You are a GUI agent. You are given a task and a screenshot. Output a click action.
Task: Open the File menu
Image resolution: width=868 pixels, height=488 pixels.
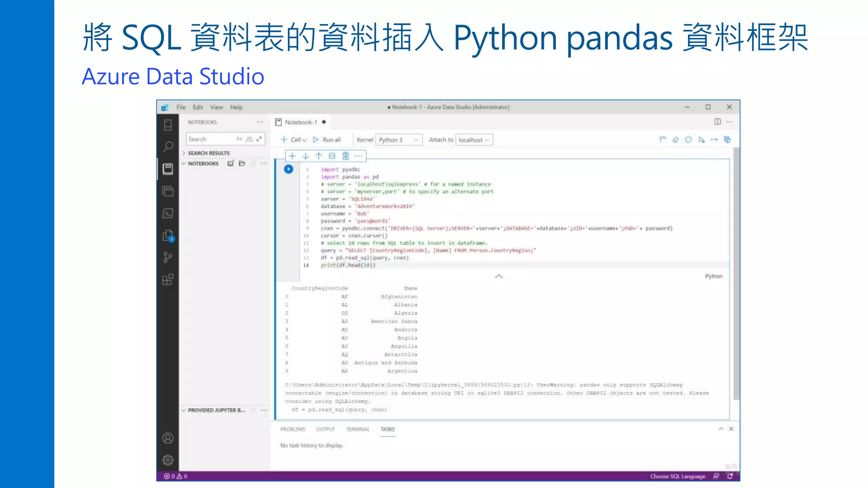(181, 107)
